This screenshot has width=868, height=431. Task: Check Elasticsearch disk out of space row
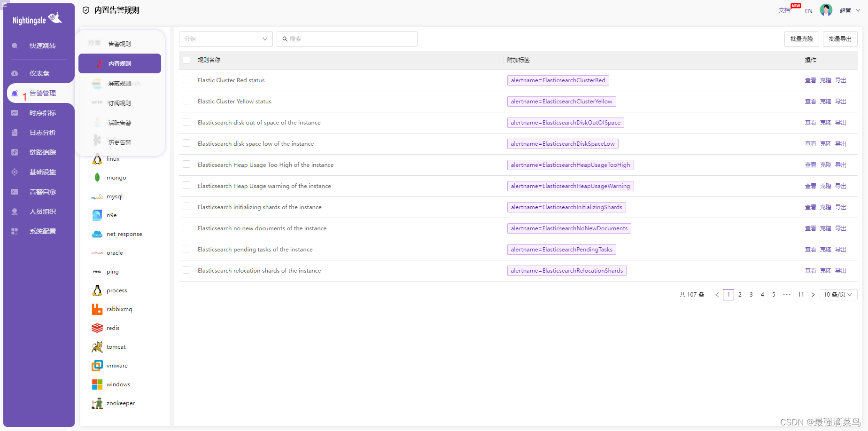pyautogui.click(x=186, y=122)
